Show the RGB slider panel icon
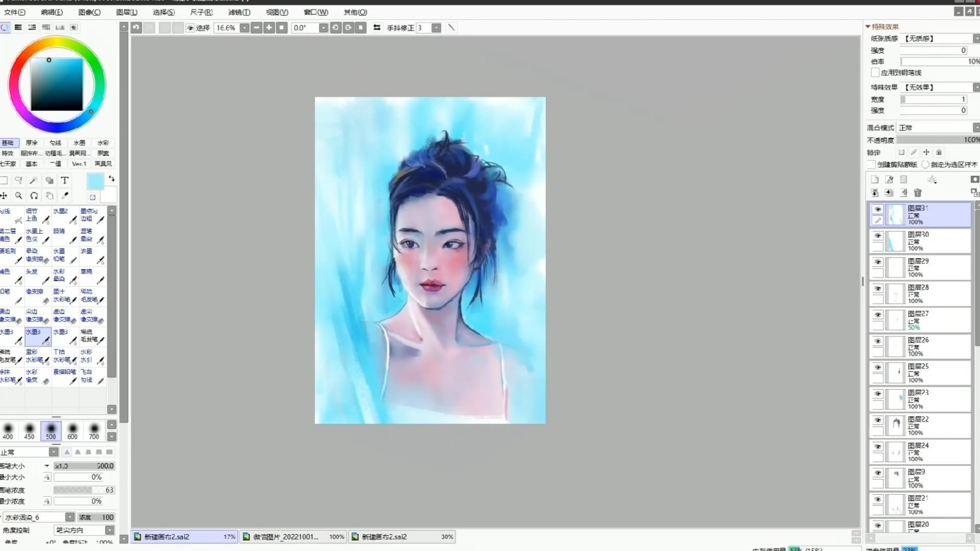The width and height of the screenshot is (980, 551). point(18,27)
